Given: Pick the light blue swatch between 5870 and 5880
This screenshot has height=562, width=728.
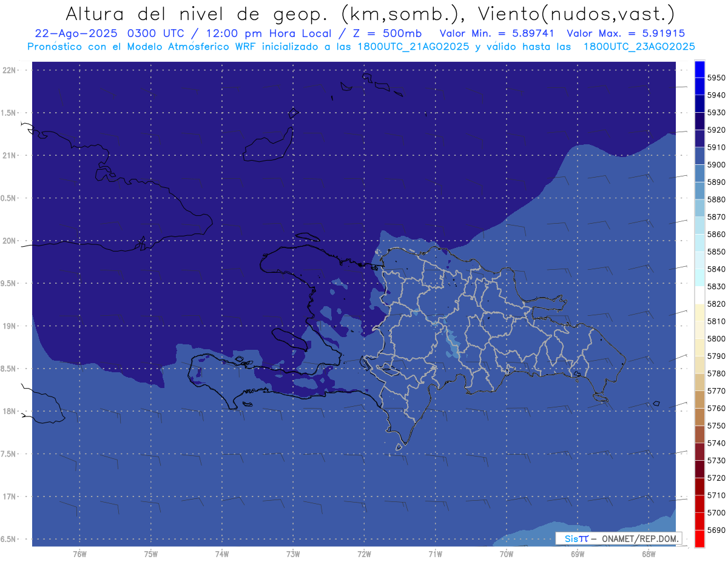Looking at the screenshot, I should coord(699,209).
